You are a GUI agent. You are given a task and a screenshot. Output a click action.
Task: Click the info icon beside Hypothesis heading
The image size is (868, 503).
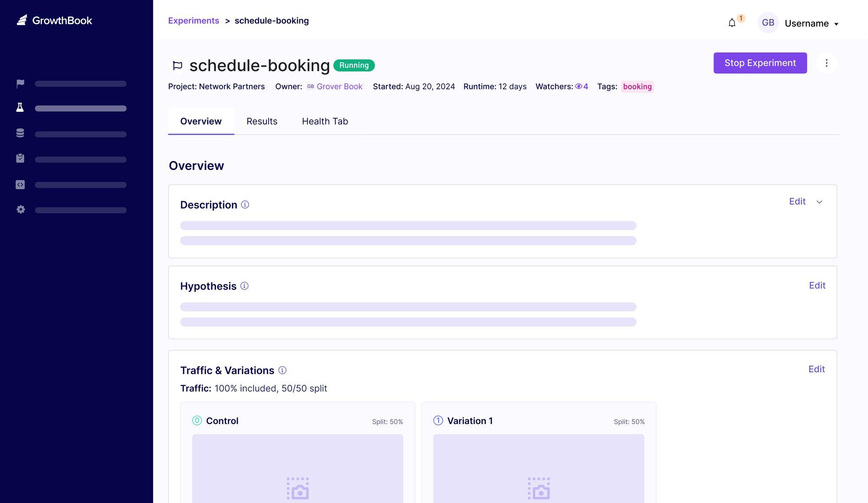(x=244, y=286)
